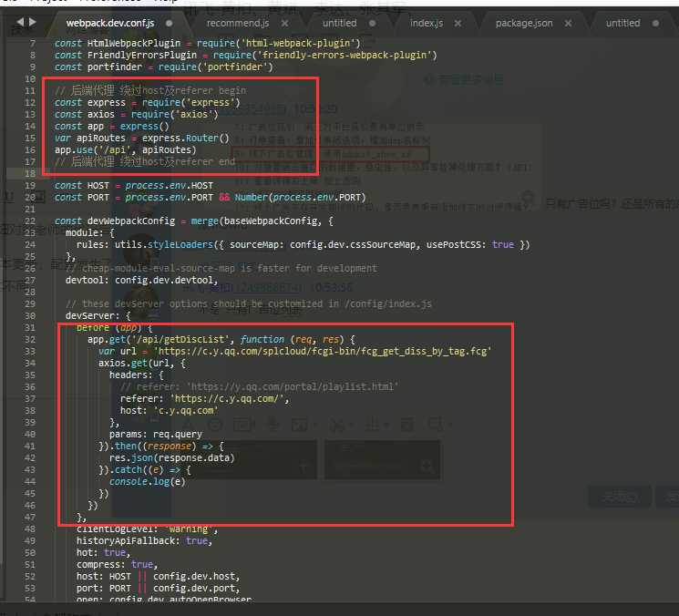
Task: Click "const app = express()" line
Action: (x=112, y=127)
